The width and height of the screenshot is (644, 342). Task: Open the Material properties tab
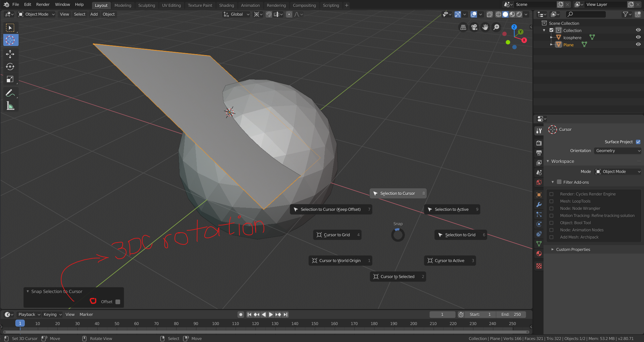(x=539, y=254)
